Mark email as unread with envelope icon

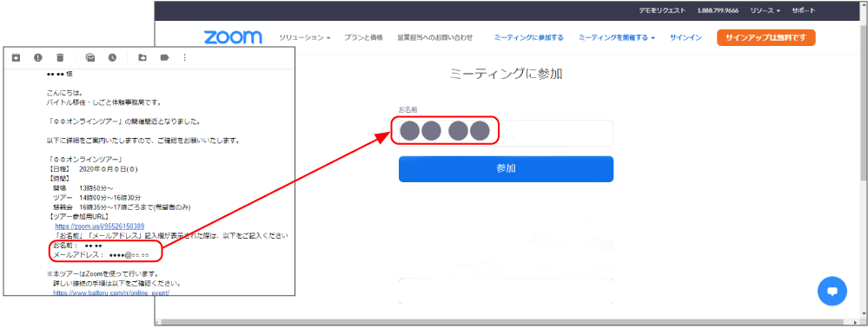click(90, 57)
